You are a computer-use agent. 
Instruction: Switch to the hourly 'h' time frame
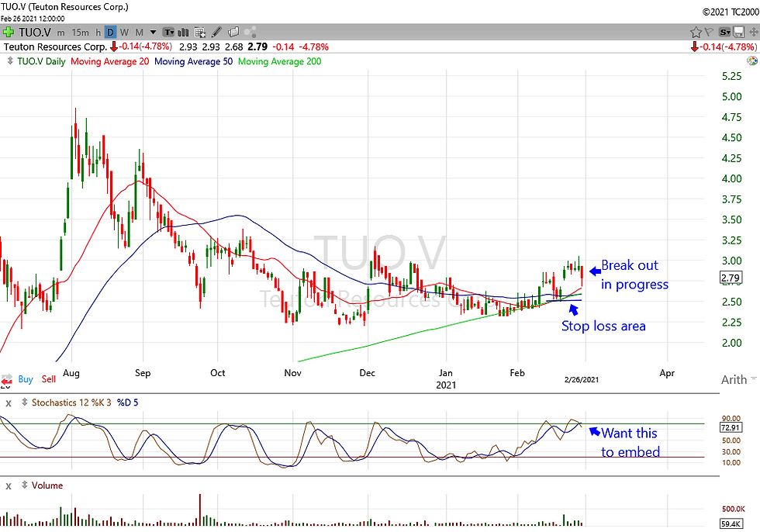pos(98,33)
